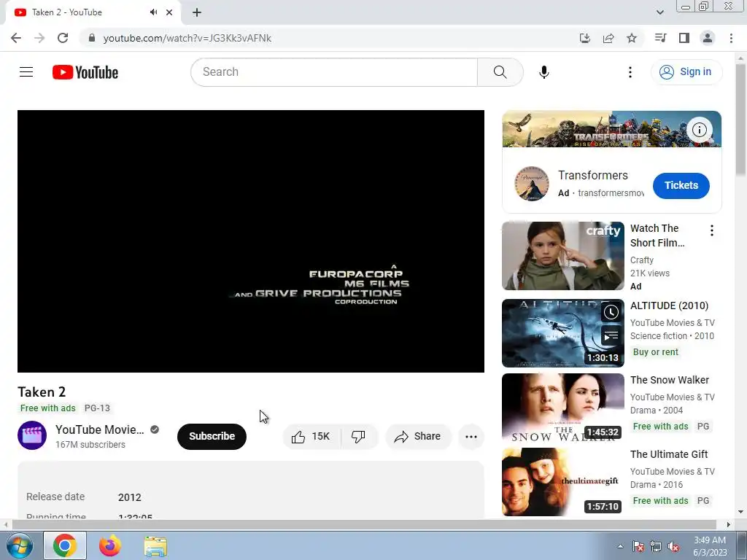This screenshot has width=747, height=560.
Task: Mute tab via speaker icon on tab
Action: tap(153, 12)
